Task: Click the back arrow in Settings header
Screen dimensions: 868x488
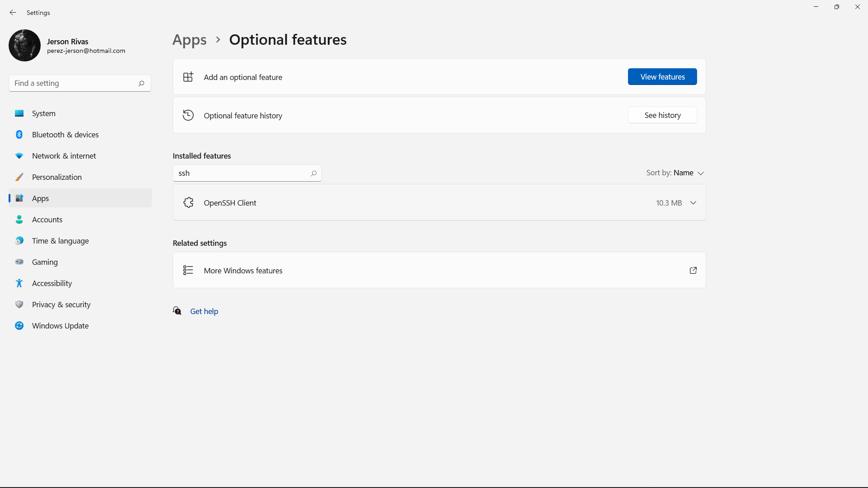Action: [x=13, y=13]
